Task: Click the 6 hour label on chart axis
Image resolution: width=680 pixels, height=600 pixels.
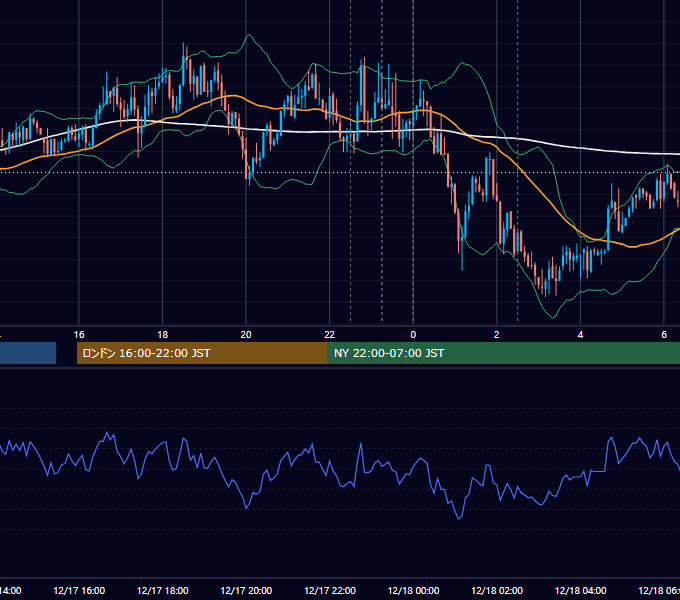Action: tap(664, 335)
